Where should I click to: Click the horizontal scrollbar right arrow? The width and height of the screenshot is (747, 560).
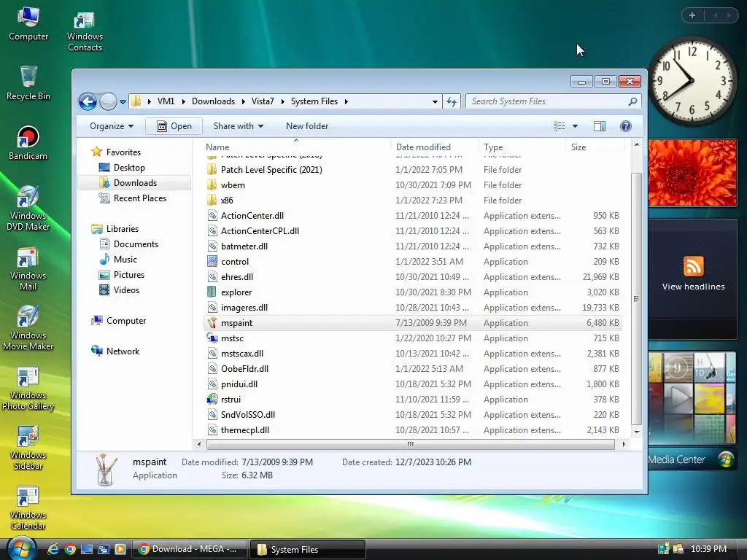624,444
